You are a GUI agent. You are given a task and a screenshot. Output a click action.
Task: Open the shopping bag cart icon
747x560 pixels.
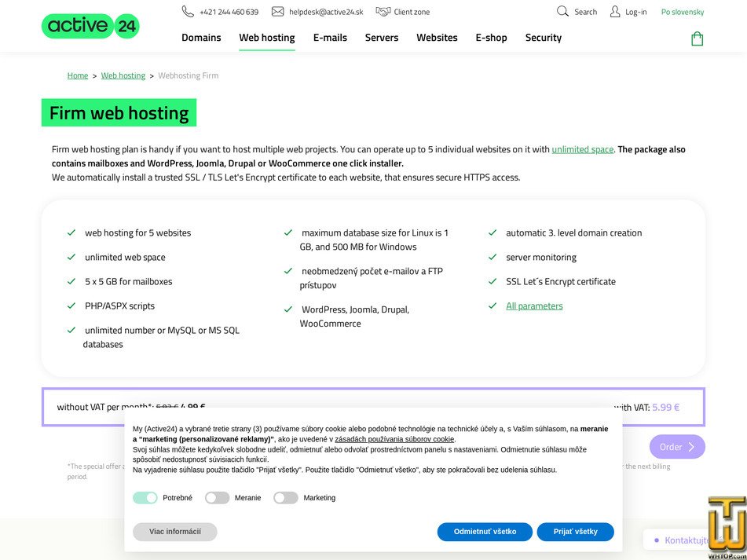pyautogui.click(x=697, y=38)
